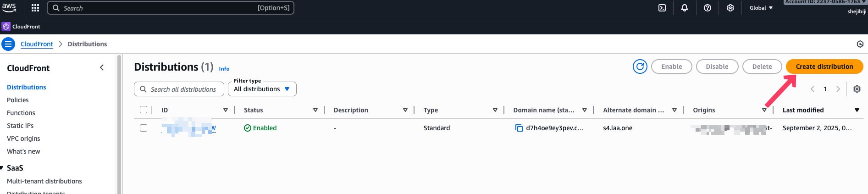Toggle the side navigation hamburger menu
The image size is (868, 194).
click(8, 44)
